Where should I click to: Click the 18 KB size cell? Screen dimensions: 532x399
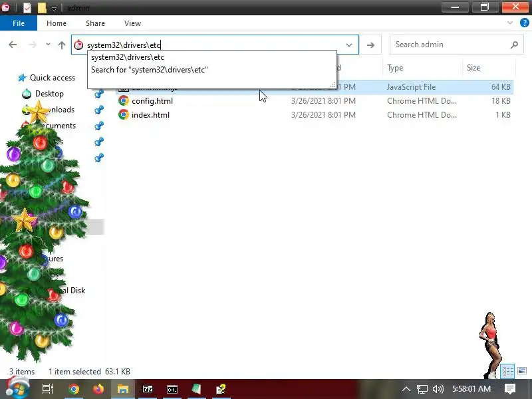[501, 101]
